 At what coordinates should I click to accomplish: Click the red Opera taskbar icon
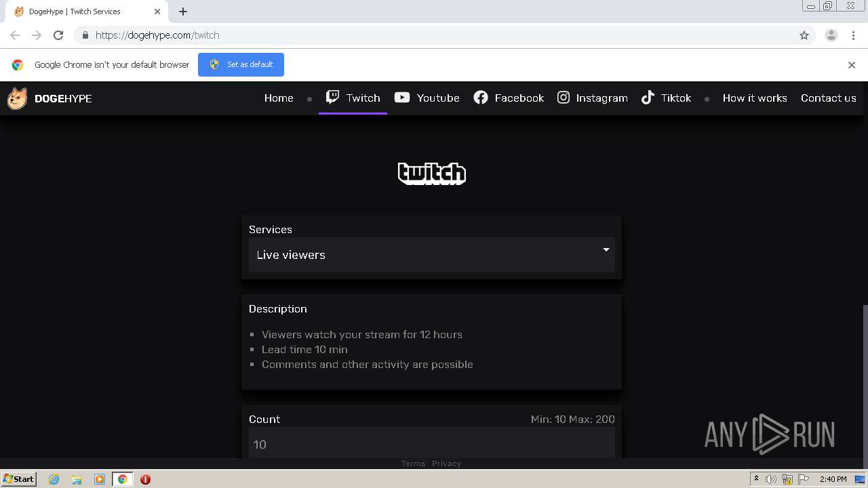click(145, 479)
